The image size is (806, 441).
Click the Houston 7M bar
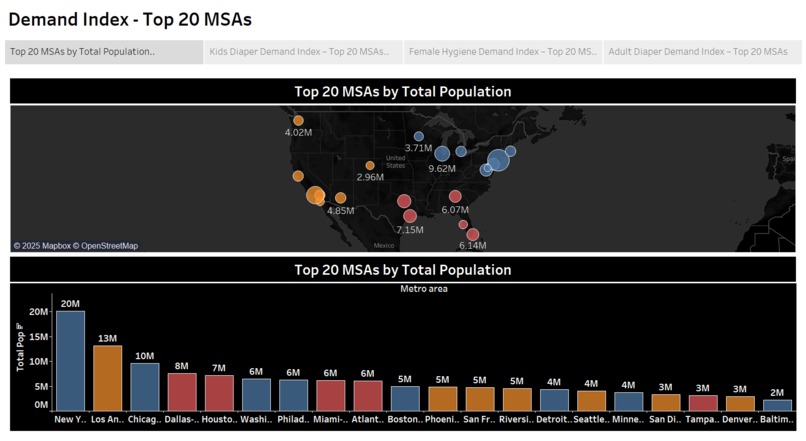pos(219,393)
